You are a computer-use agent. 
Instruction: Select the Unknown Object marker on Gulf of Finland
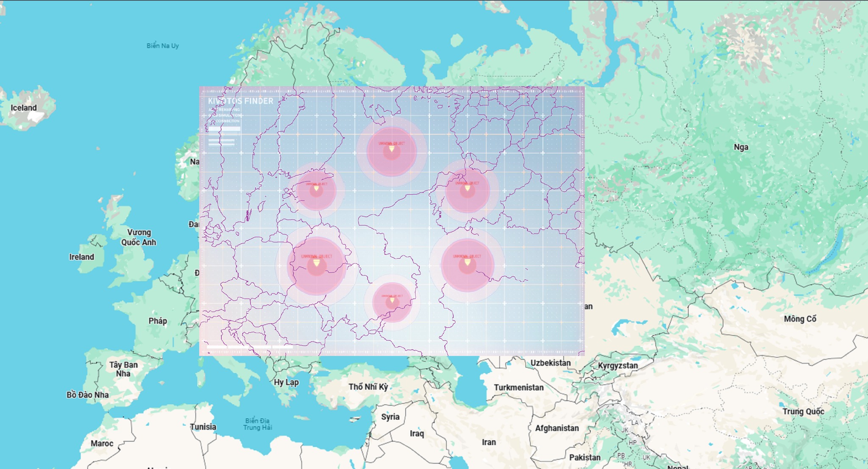pyautogui.click(x=316, y=189)
